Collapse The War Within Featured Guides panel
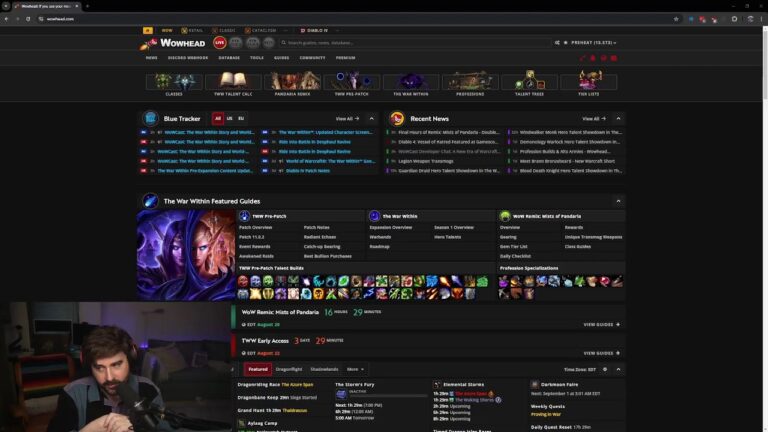Image resolution: width=768 pixels, height=432 pixels. [x=618, y=201]
